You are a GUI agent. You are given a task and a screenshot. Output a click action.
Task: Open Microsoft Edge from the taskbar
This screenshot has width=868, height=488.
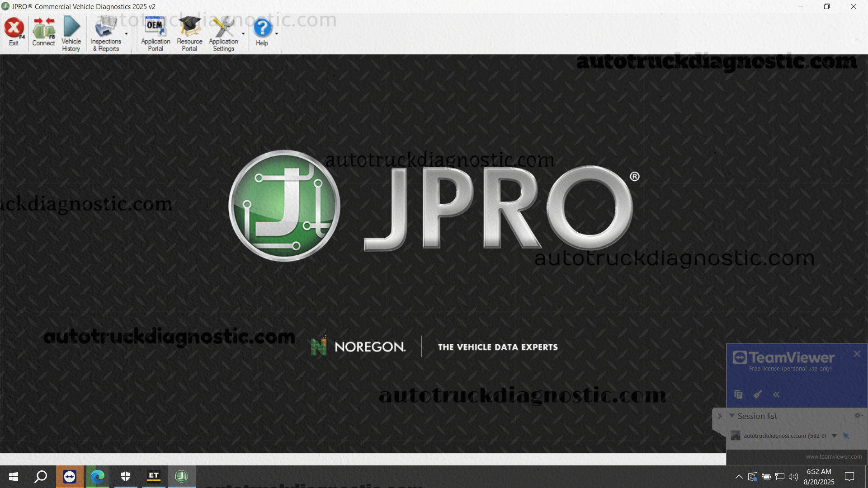pos(98,476)
